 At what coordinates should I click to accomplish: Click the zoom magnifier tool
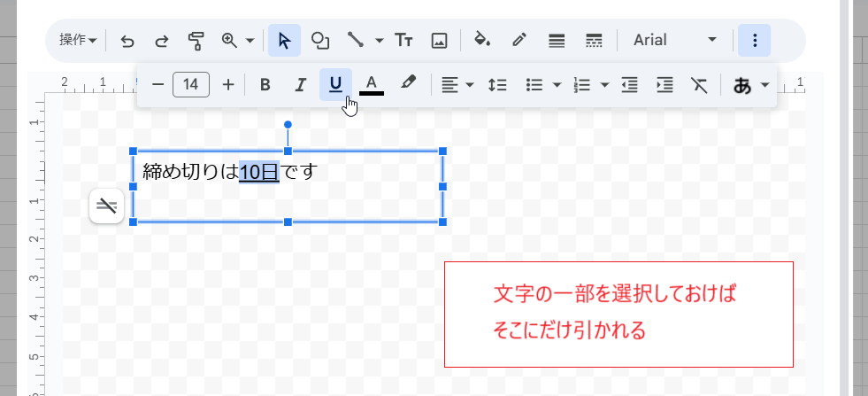[229, 40]
